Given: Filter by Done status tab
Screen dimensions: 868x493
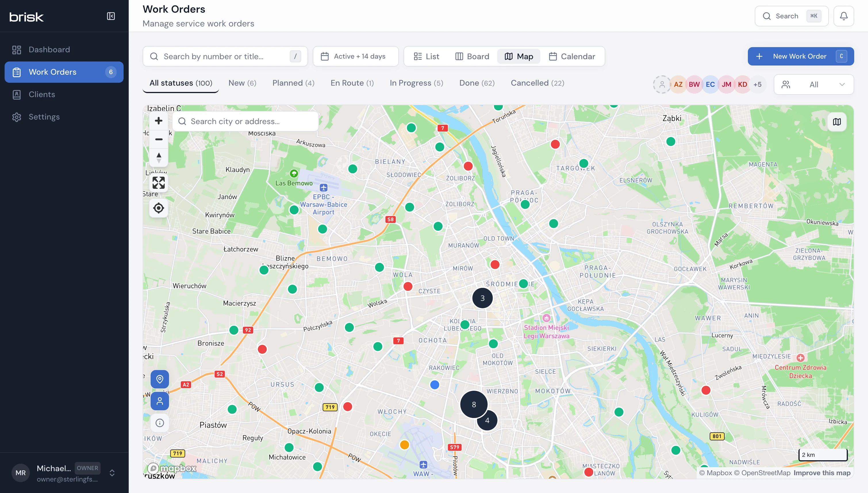Looking at the screenshot, I should pos(477,83).
